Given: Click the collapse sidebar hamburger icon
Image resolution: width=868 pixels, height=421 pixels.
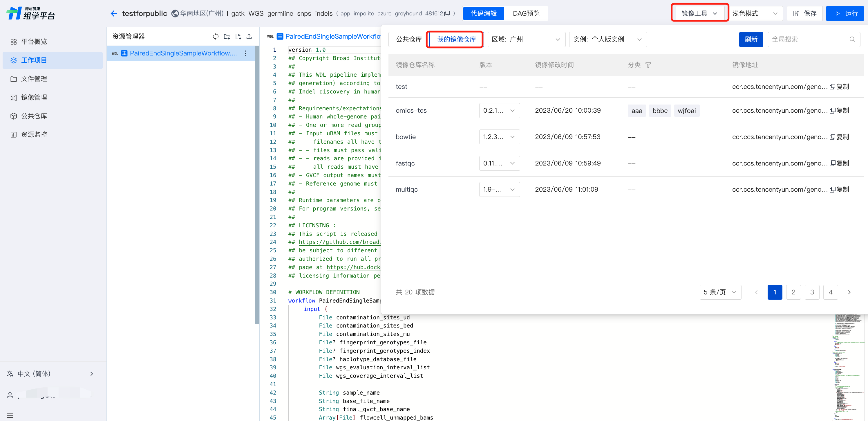Looking at the screenshot, I should coord(10,415).
